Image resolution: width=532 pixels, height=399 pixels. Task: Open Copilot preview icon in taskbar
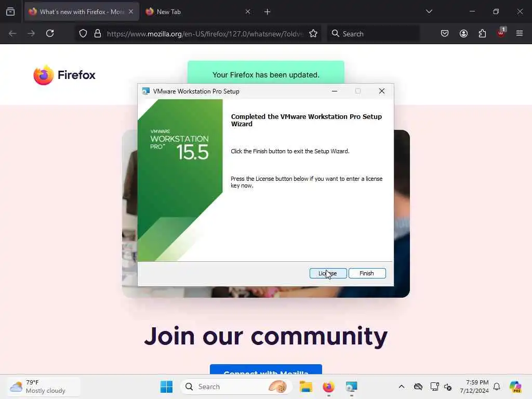pos(515,387)
